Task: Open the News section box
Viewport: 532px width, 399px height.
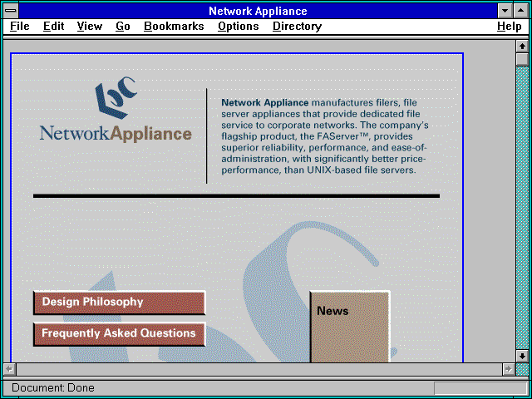Action: point(350,327)
